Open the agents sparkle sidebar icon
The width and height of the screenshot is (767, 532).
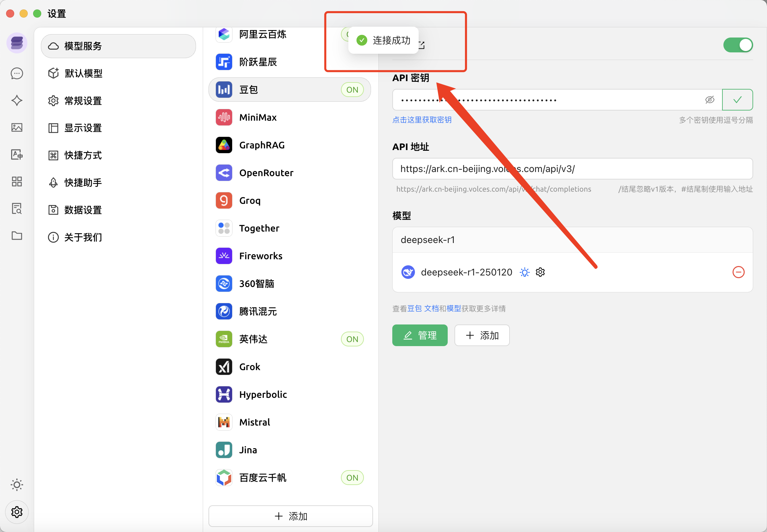[x=17, y=100]
